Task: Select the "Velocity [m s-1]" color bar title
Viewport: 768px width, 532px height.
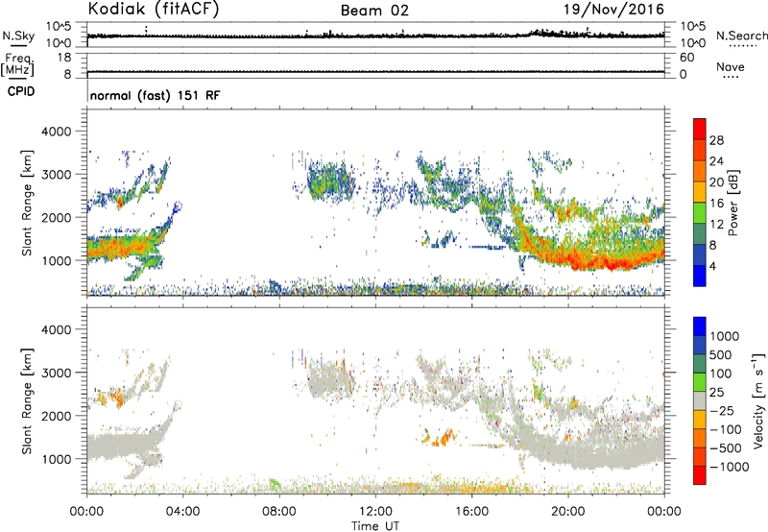Action: coord(758,400)
